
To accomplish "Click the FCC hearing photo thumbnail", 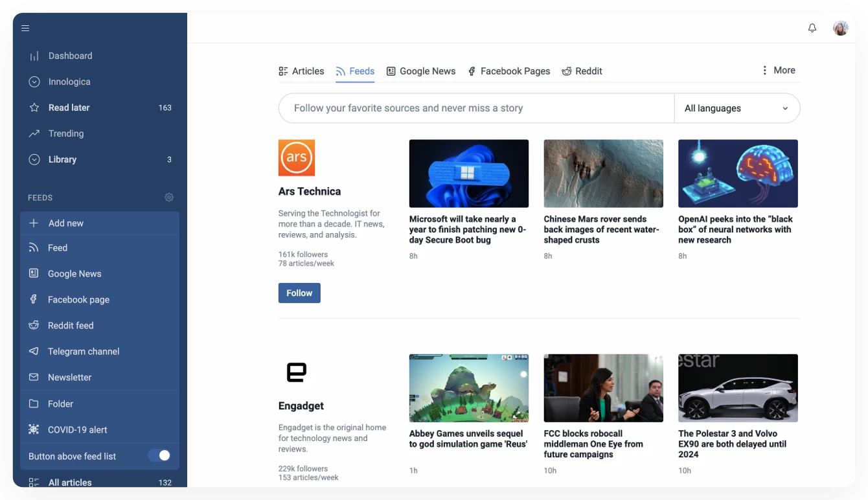I will tap(604, 388).
